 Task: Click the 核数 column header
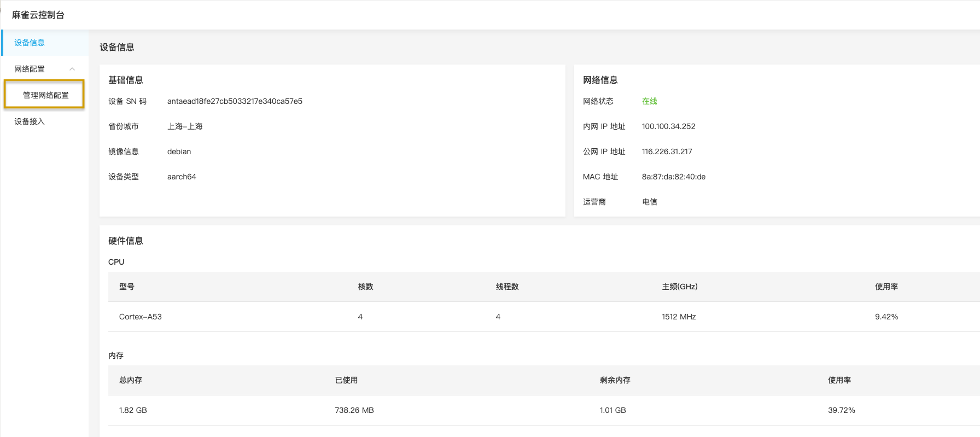366,287
